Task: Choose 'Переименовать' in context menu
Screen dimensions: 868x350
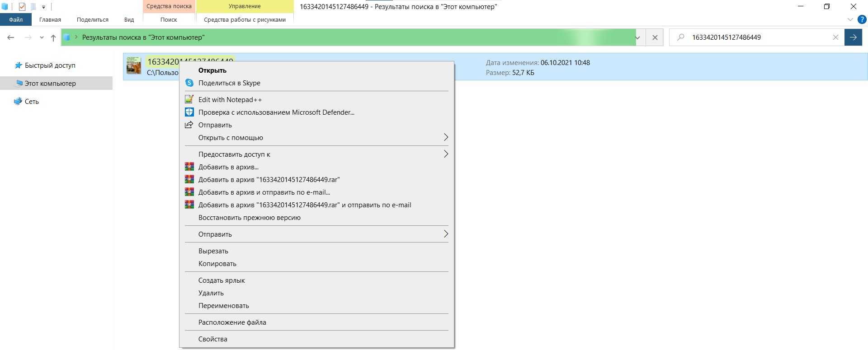Action: pyautogui.click(x=223, y=306)
